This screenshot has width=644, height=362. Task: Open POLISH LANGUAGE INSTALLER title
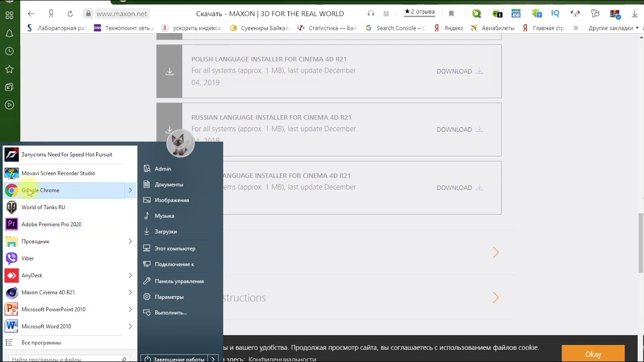(x=269, y=59)
